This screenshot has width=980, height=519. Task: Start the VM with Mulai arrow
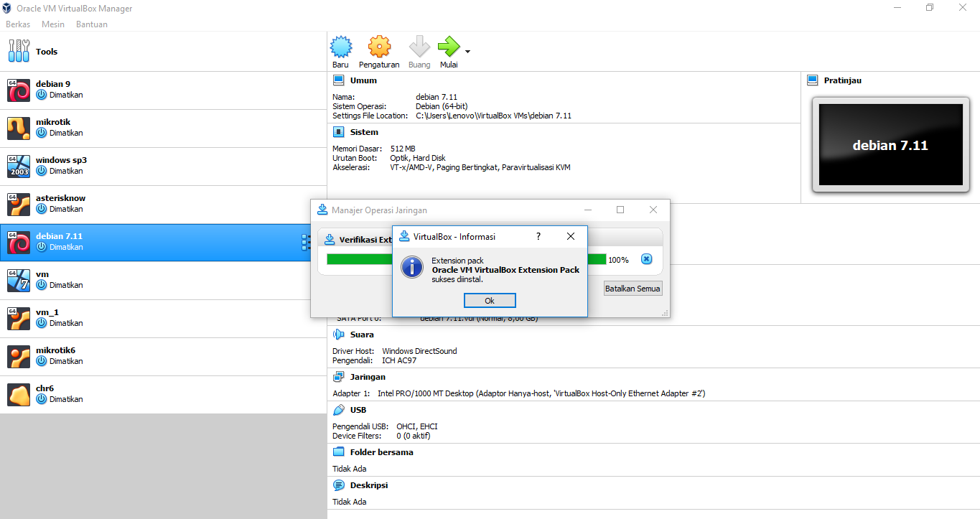coord(449,47)
